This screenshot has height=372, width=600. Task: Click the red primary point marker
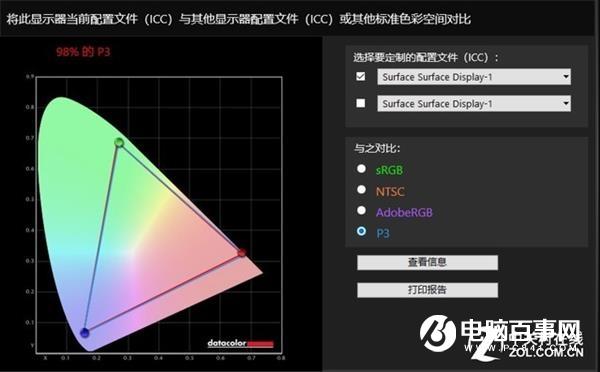242,253
